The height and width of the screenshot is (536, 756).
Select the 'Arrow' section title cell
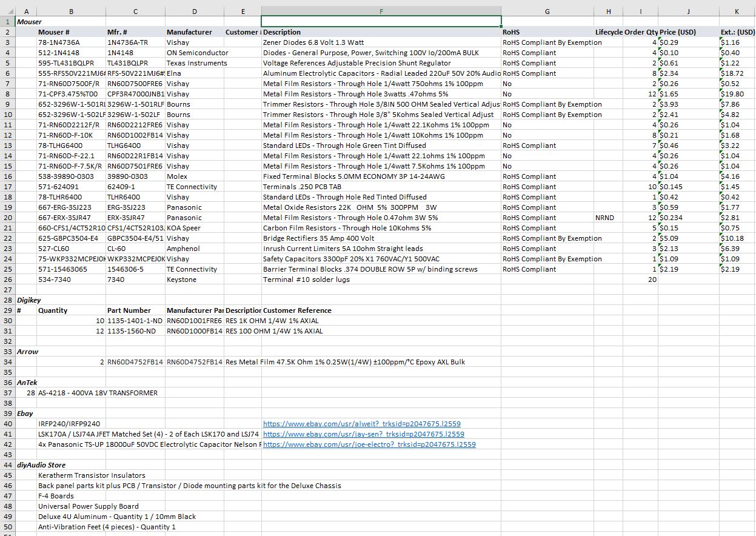(x=26, y=352)
